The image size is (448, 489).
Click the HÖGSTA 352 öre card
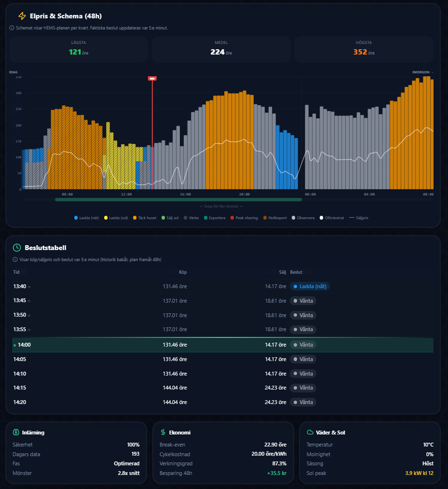pyautogui.click(x=364, y=49)
